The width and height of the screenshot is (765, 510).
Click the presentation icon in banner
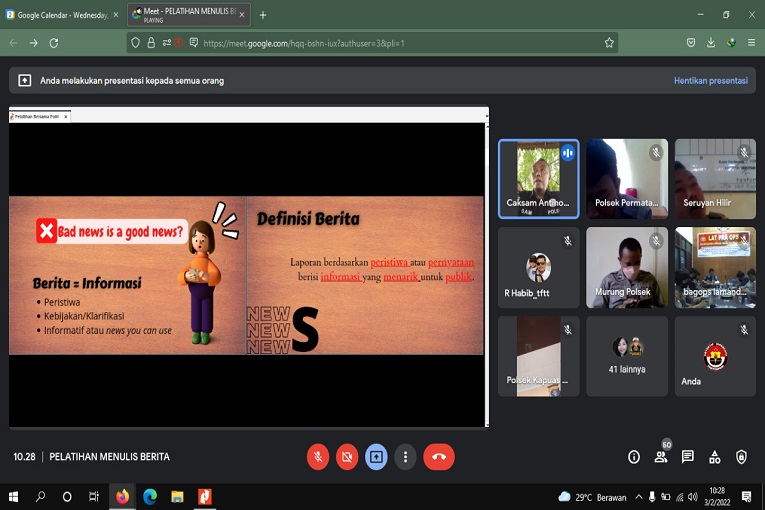point(24,81)
